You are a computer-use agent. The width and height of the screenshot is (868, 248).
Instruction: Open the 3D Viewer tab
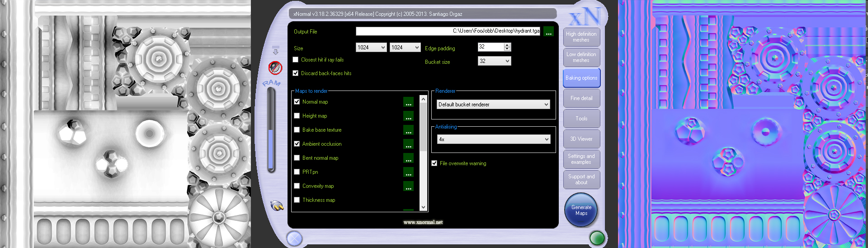[581, 139]
